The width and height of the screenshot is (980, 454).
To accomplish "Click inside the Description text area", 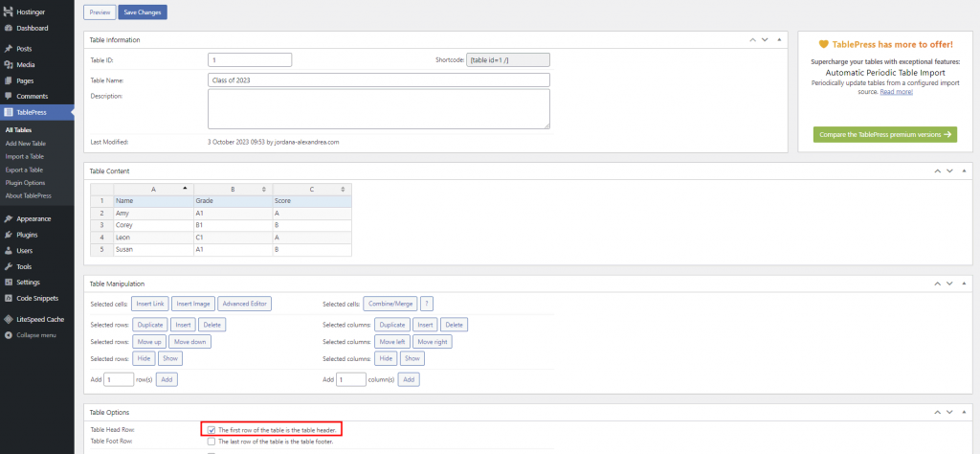I will tap(379, 109).
